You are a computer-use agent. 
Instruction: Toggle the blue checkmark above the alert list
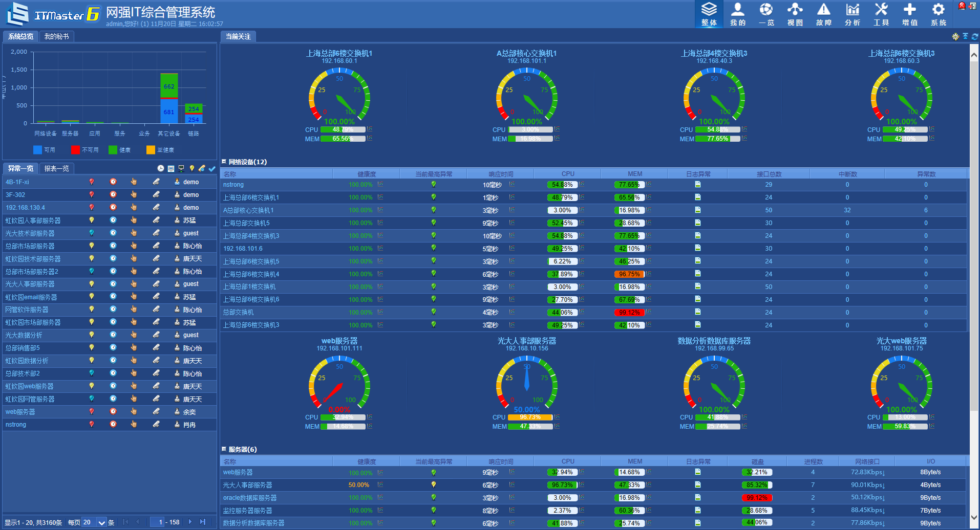coord(212,168)
